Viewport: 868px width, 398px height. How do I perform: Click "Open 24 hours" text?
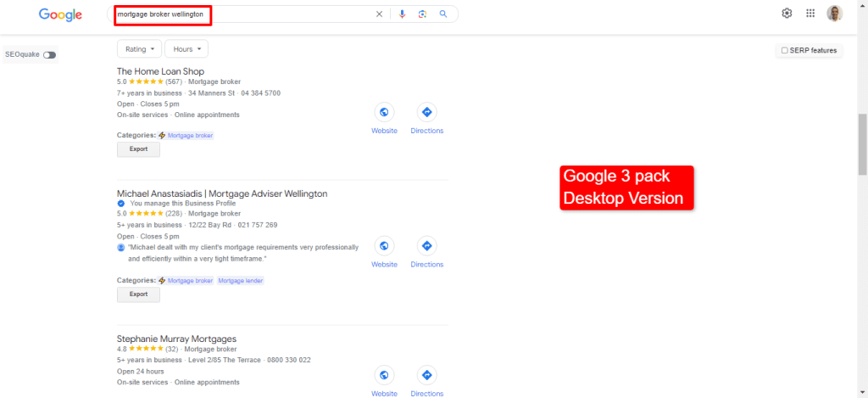click(141, 371)
